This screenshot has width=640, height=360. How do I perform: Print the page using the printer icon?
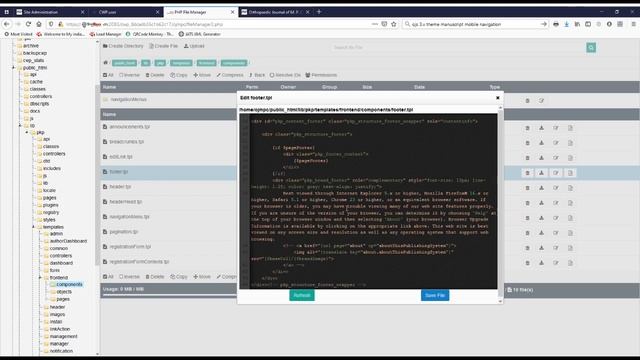(x=556, y=24)
